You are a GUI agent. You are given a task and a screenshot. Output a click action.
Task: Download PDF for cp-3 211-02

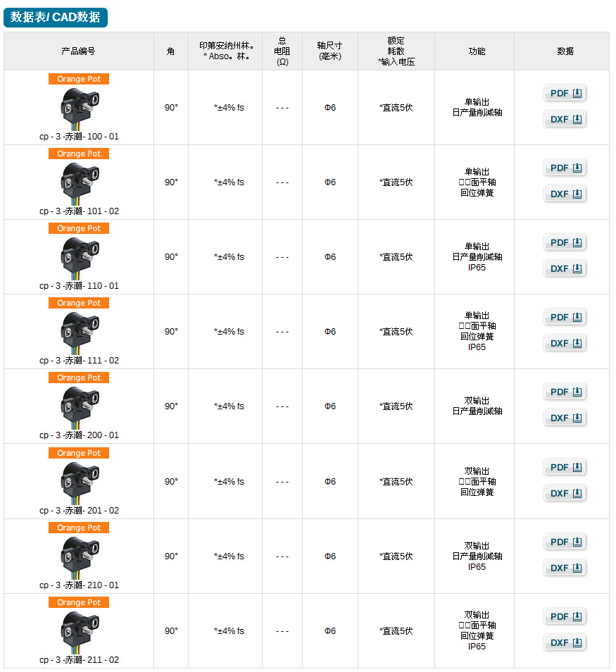click(565, 617)
